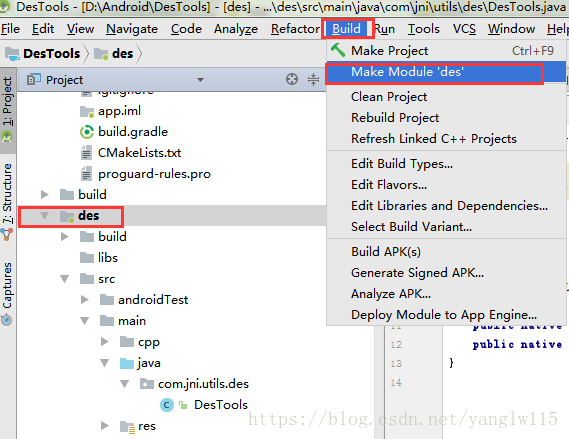Viewport: 569px width, 439px height.
Task: Open Edit Build Types...
Action: pyautogui.click(x=446, y=164)
